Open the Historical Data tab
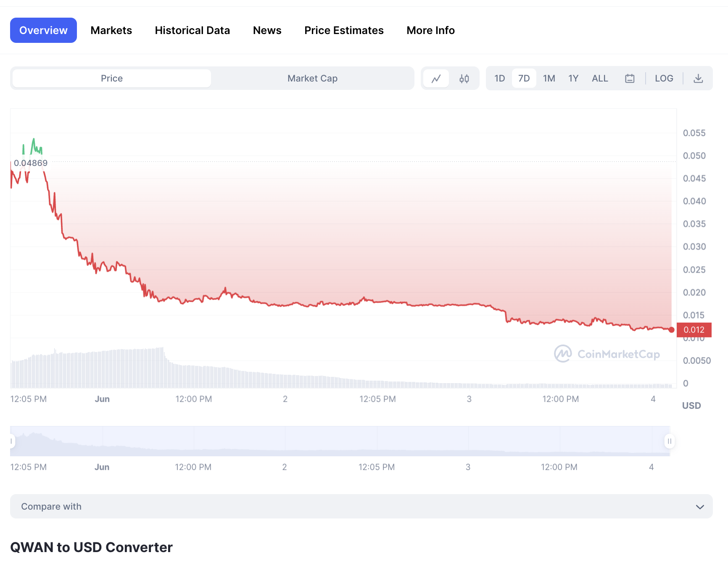This screenshot has height=563, width=728. pos(193,30)
